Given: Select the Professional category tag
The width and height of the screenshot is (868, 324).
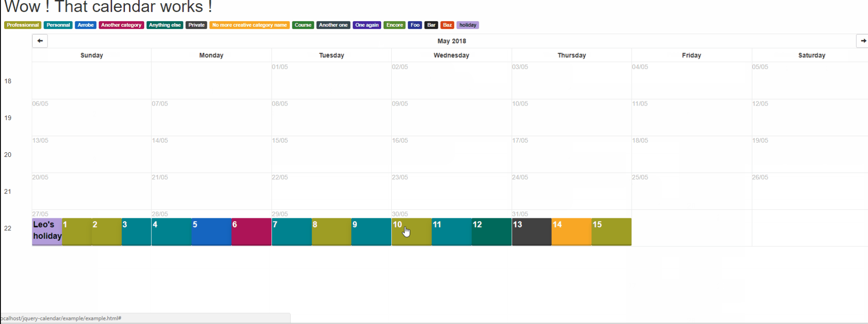Looking at the screenshot, I should [23, 25].
